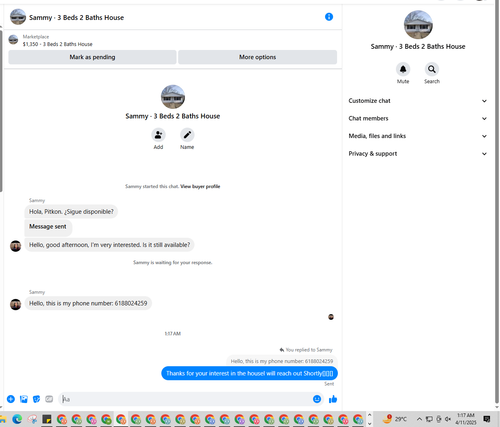Edit chat name with pencil icon
The image size is (500, 427).
click(187, 135)
